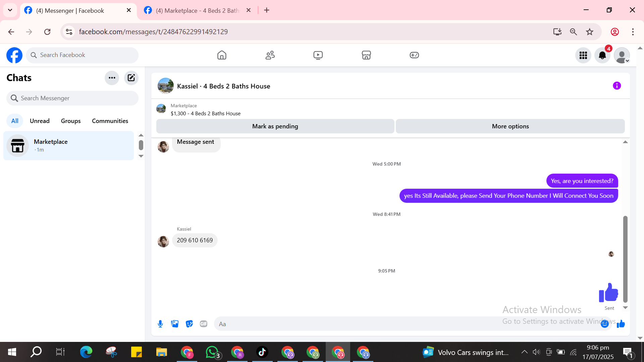This screenshot has height=362, width=644.
Task: Click the chat list scrollbar thumb
Action: (141, 145)
